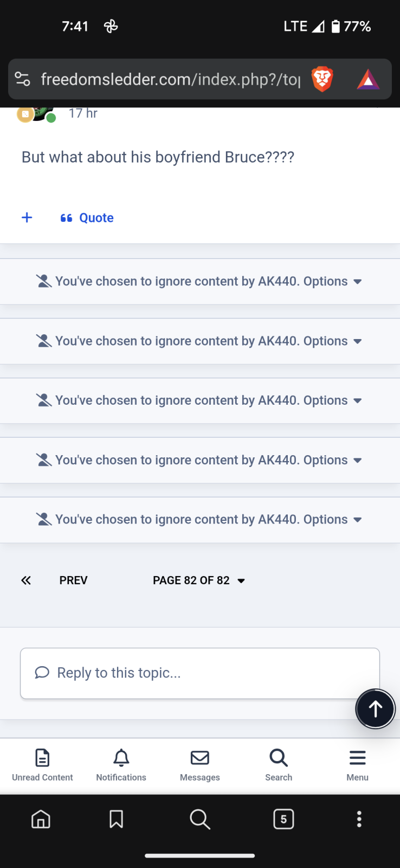Open the Page 82 of 82 dropdown

(x=199, y=580)
